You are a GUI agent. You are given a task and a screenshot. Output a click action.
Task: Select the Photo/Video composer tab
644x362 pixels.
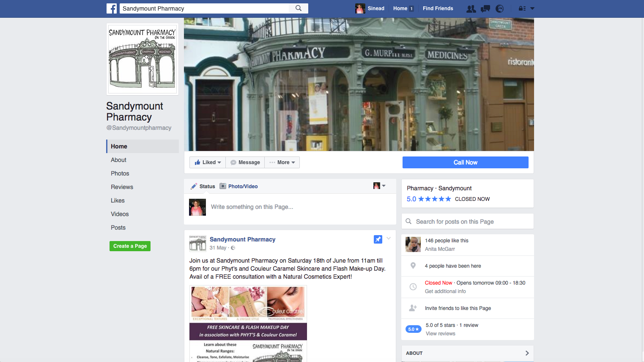[239, 186]
